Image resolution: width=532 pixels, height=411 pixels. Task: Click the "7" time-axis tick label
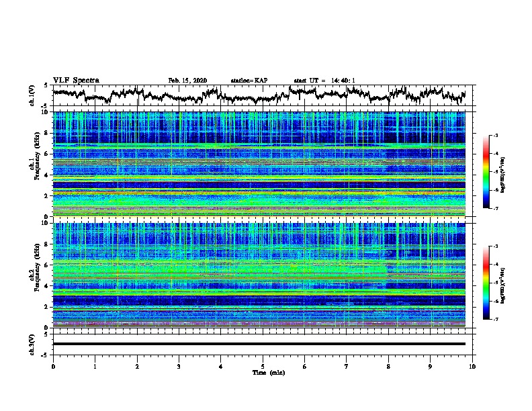point(347,366)
